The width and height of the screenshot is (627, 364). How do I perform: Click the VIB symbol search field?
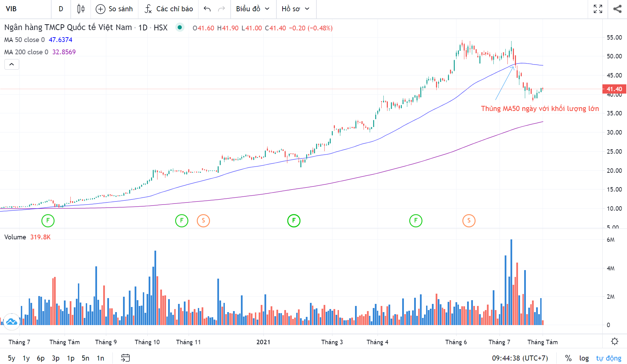coord(26,9)
